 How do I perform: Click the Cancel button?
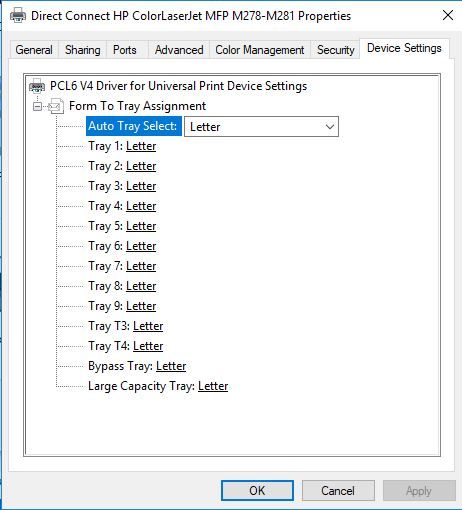(338, 491)
